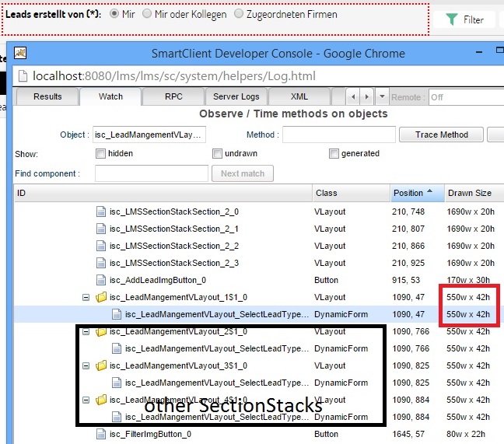Select the "Mir oder Kollegen" radio option
This screenshot has height=444, width=504.
[147, 14]
